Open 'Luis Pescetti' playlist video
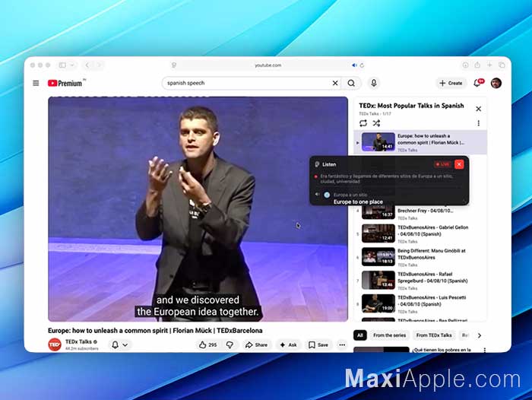This screenshot has width=532, height=400. click(x=420, y=304)
